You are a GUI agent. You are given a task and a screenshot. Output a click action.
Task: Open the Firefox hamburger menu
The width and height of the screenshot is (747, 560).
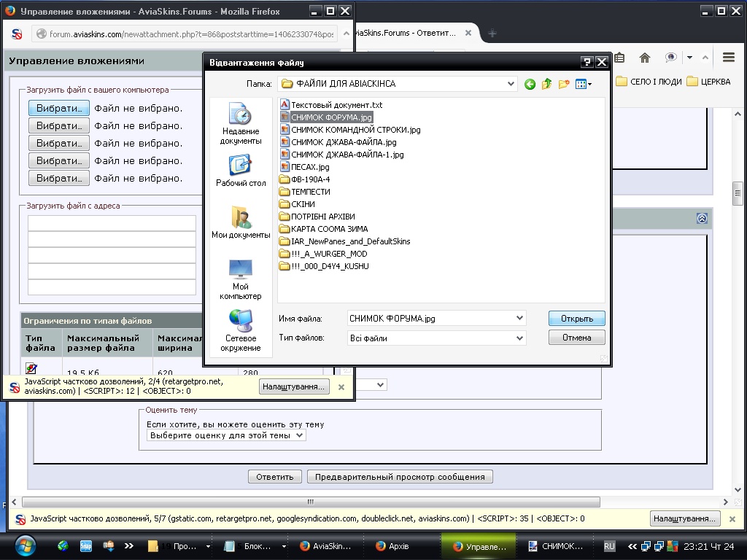pos(728,58)
